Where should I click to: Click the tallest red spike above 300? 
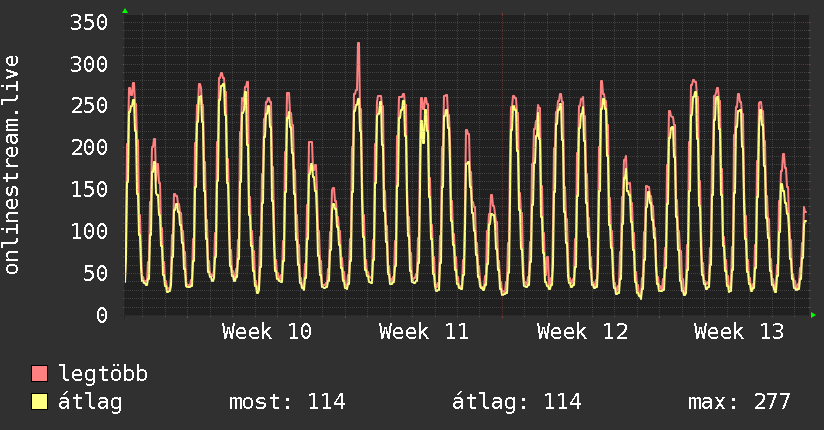point(358,45)
